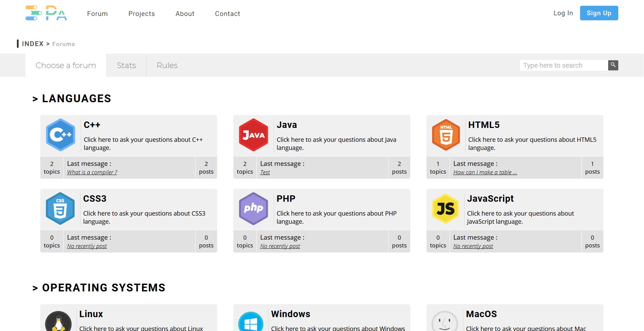This screenshot has width=644, height=331.
Task: Focus the Type here to search field
Action: click(x=564, y=65)
